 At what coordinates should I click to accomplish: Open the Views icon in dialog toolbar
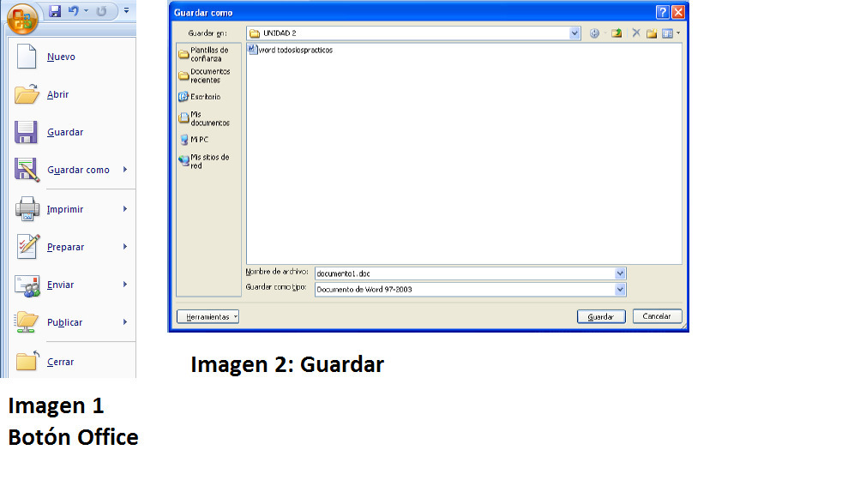click(668, 33)
